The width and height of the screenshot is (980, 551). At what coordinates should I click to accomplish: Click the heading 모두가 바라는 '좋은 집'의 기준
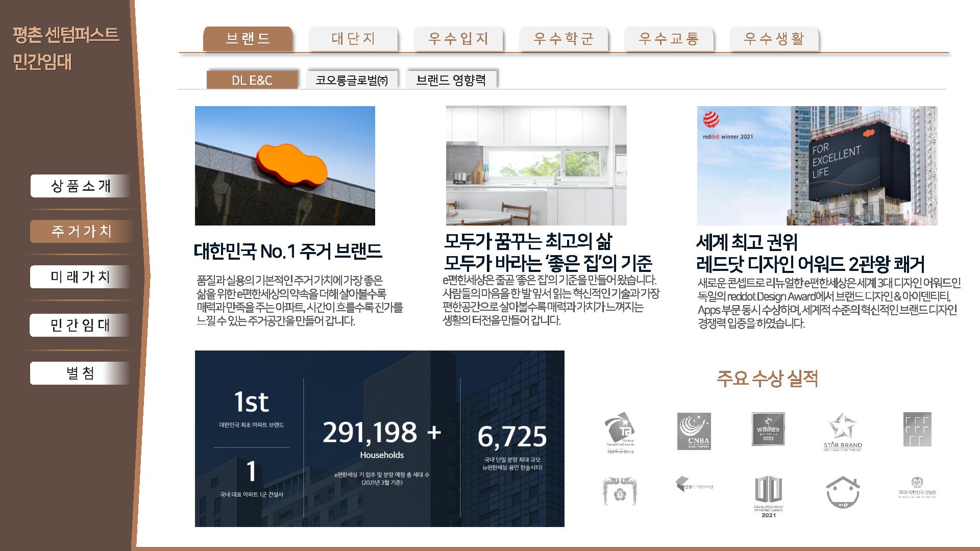[548, 264]
